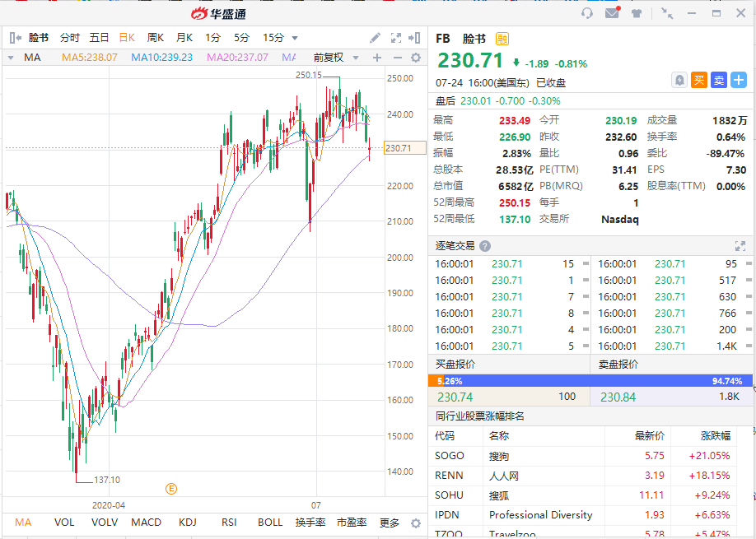Add FB to watchlist plus button
The width and height of the screenshot is (756, 539).
739,80
